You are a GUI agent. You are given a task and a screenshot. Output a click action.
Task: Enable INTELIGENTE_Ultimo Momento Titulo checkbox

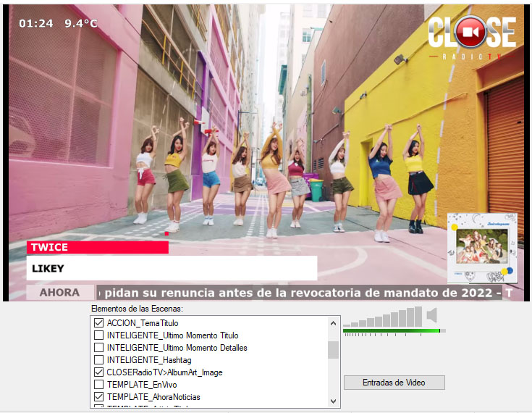point(98,335)
